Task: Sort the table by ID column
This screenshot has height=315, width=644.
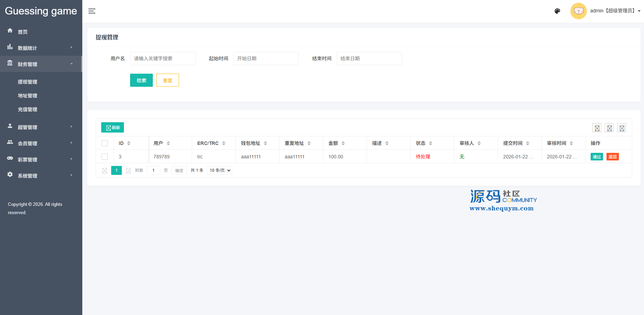Action: pyautogui.click(x=129, y=143)
